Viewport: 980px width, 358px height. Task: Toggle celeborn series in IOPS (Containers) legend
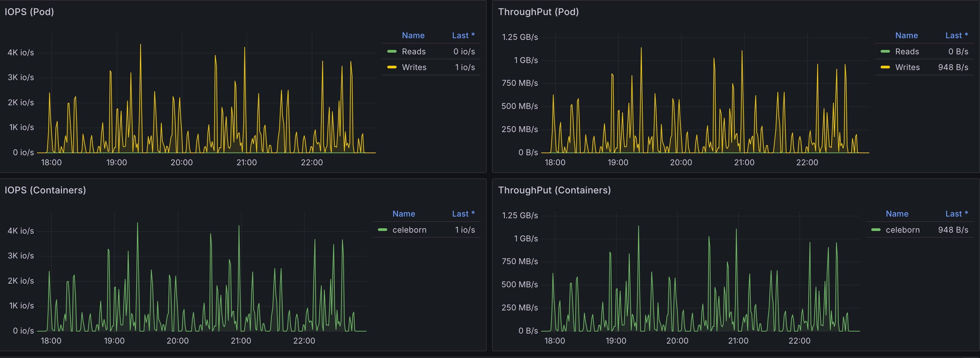pyautogui.click(x=409, y=230)
